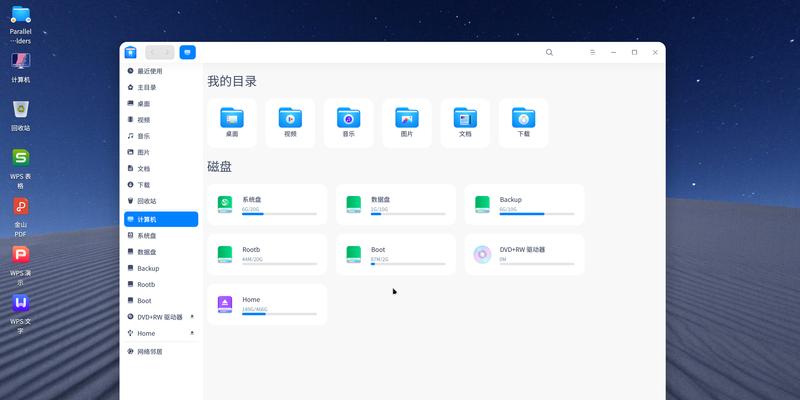This screenshot has height=400, width=800.
Task: Eject DVD+RW 驱动器 in the sidebar
Action: 192,316
